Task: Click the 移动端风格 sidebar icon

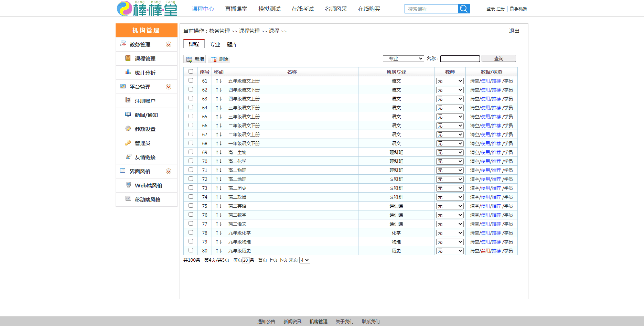Action: pyautogui.click(x=128, y=199)
